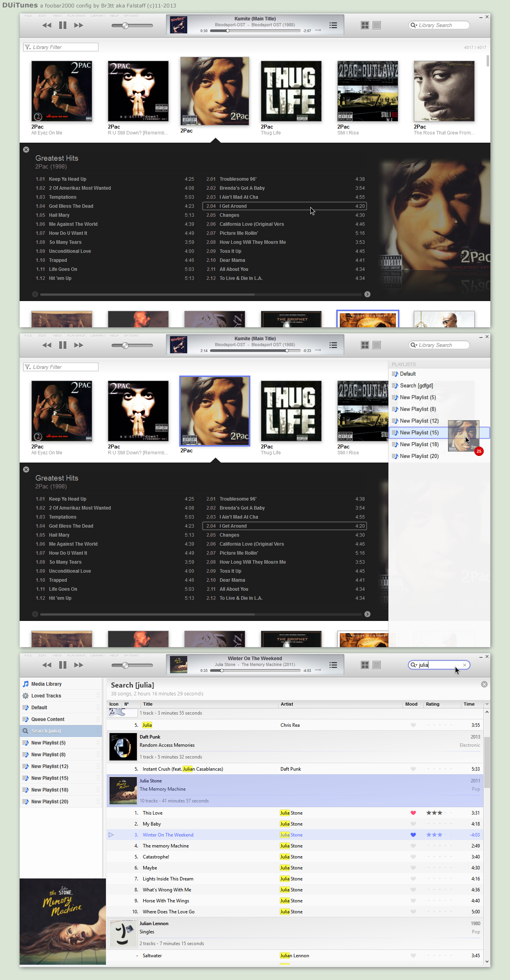
Task: Open VIEW menu in bottom window
Action: click(57, 656)
